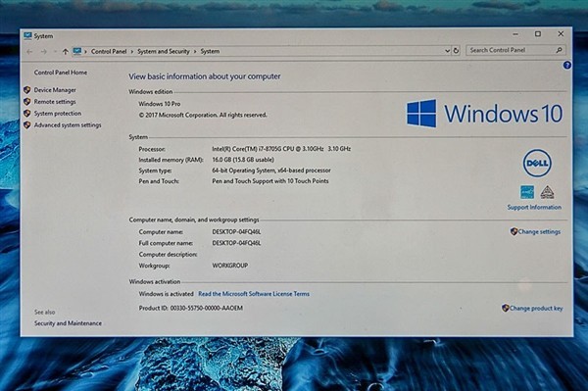The image size is (588, 391).
Task: Click the Energy Star badge icon
Action: 527,192
